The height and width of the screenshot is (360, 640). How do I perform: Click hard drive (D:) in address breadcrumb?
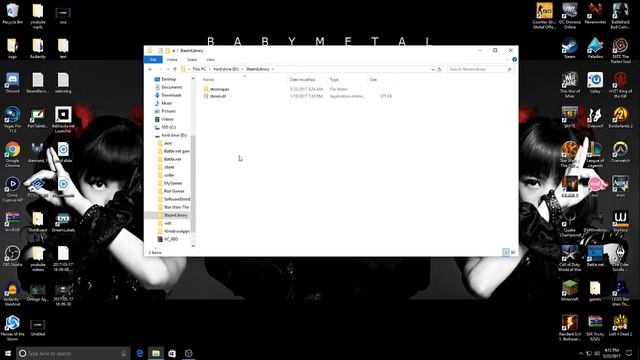(226, 69)
